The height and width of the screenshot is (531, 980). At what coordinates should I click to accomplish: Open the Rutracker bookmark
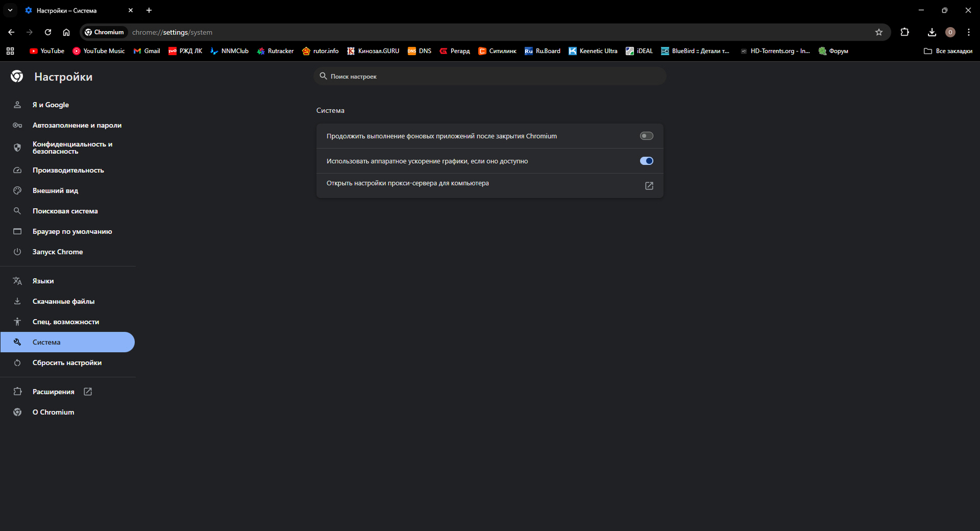(x=275, y=51)
